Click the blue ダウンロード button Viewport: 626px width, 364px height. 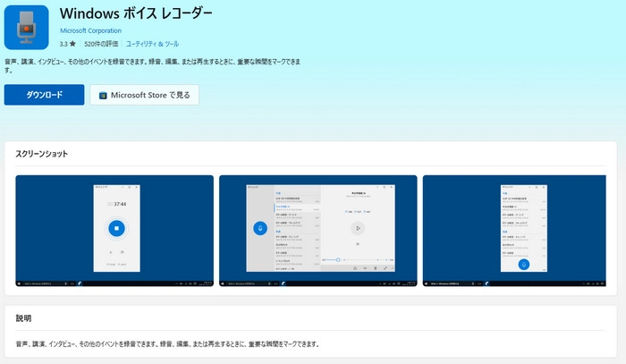coord(45,95)
